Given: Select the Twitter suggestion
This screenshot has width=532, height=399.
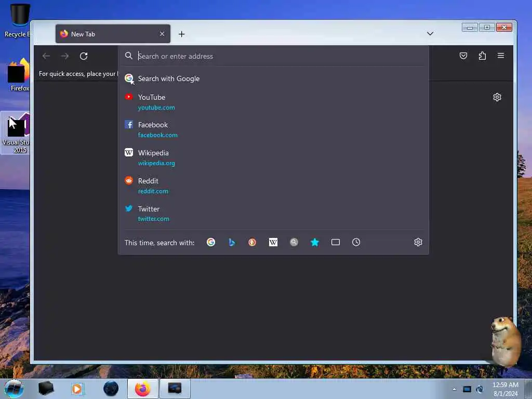Looking at the screenshot, I should tap(273, 214).
